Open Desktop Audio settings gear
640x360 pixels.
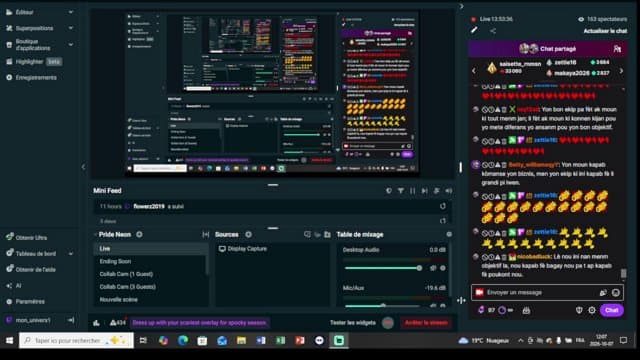(x=443, y=268)
